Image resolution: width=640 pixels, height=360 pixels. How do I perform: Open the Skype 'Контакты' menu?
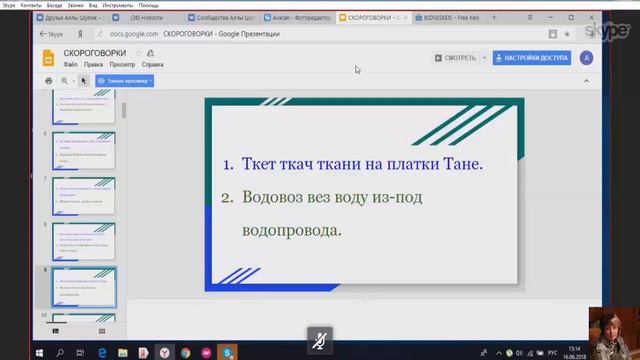(31, 5)
